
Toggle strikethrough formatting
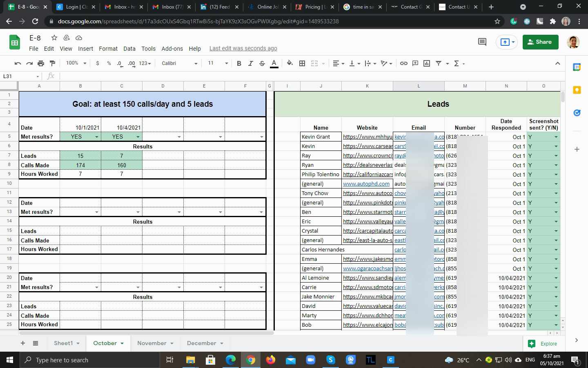click(x=262, y=63)
